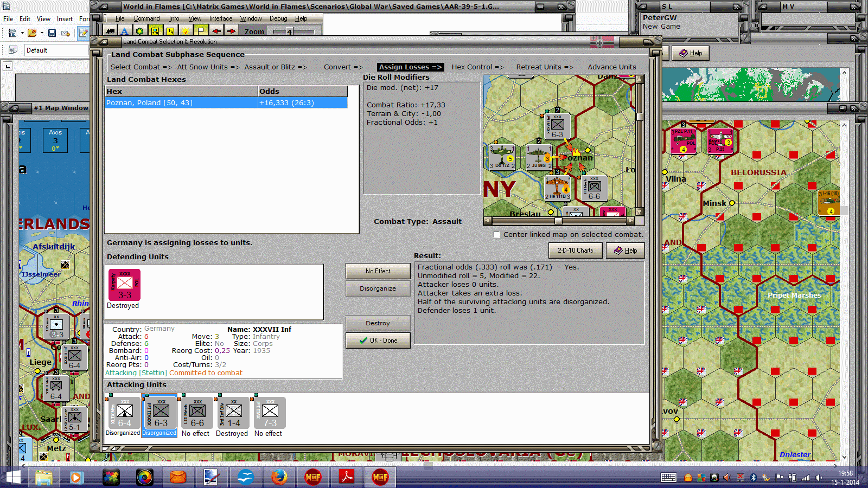Click the No Effect button
Screen dimensions: 868x488
(x=378, y=271)
